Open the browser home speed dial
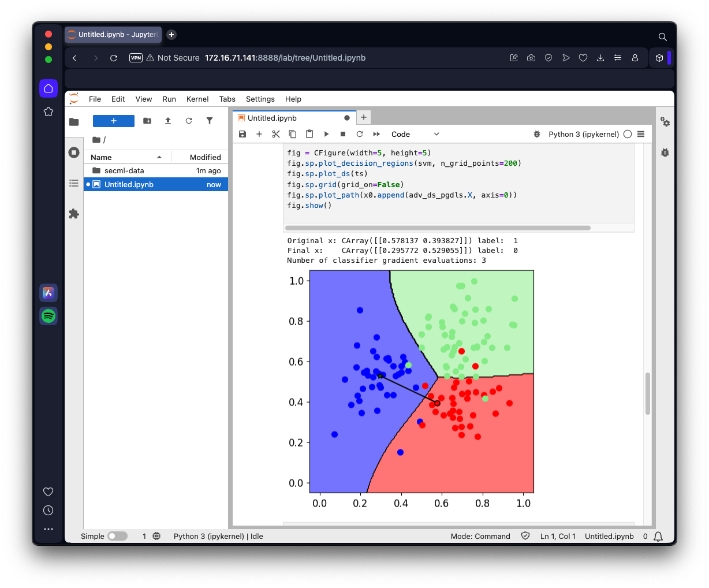This screenshot has width=709, height=588. click(48, 88)
